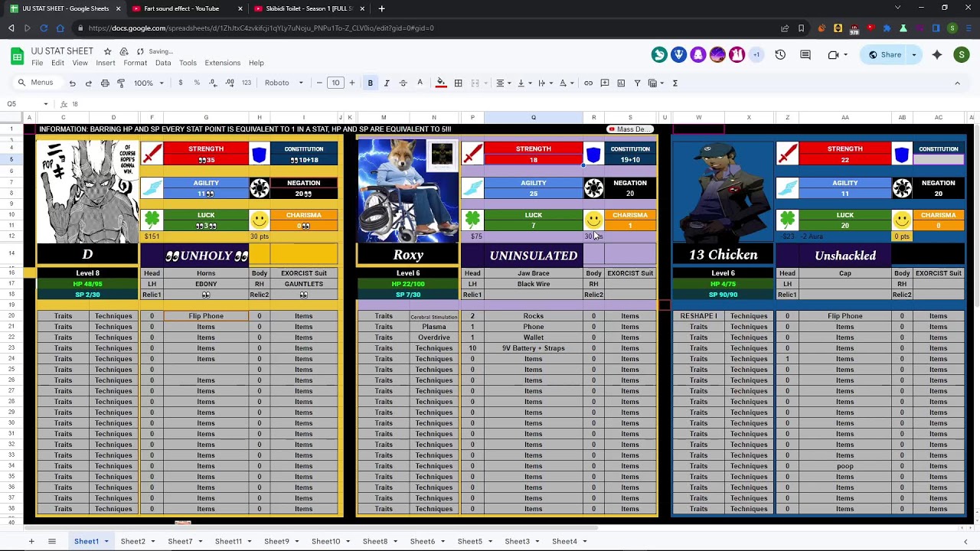Open the Roboto font dropdown
This screenshot has width=980, height=551.
pyautogui.click(x=284, y=83)
